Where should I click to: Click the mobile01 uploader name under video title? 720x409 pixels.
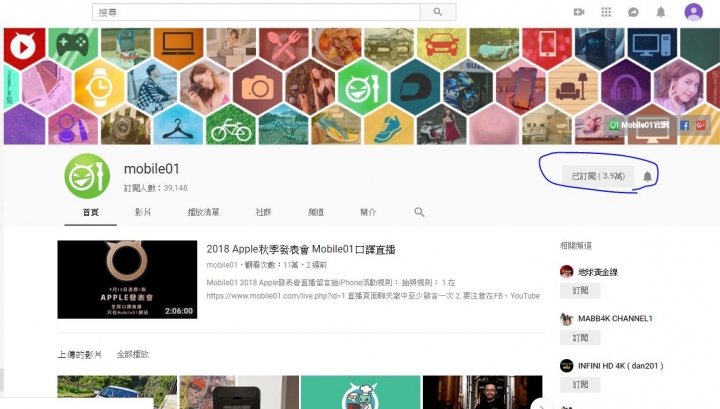click(x=222, y=265)
